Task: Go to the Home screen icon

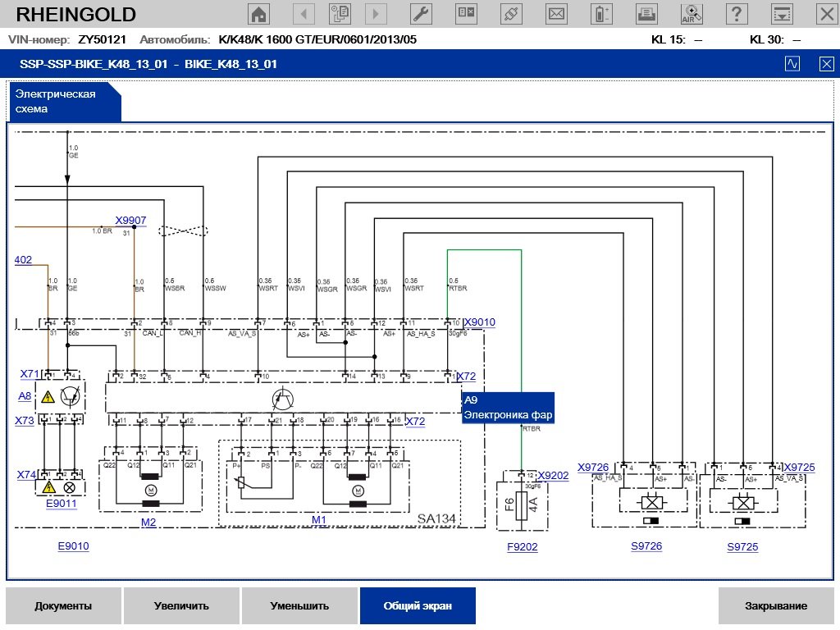Action: 259,14
